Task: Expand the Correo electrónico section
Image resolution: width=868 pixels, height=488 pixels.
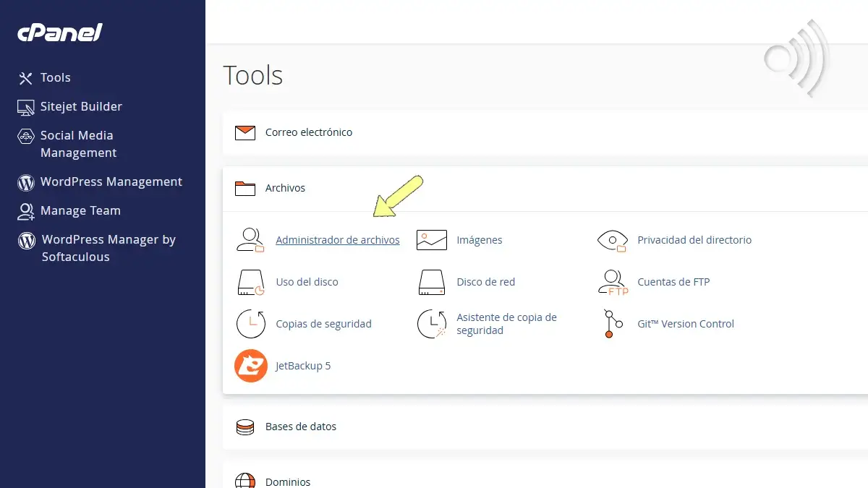Action: 309,132
